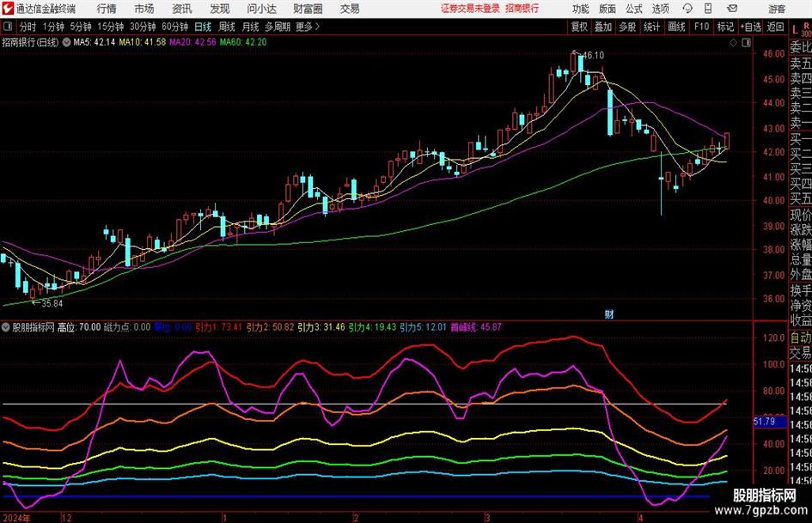Open the 市场 menu
Screen dimensions: 812x523
[x=144, y=9]
